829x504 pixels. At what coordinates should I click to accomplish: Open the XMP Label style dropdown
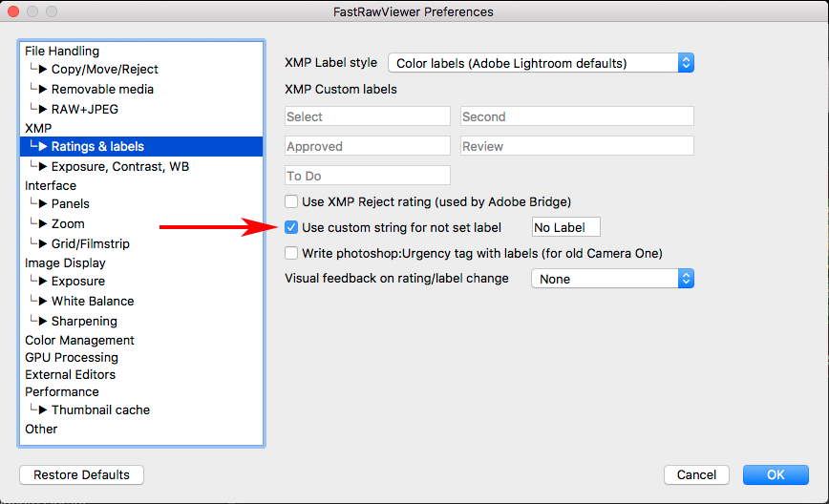point(541,63)
